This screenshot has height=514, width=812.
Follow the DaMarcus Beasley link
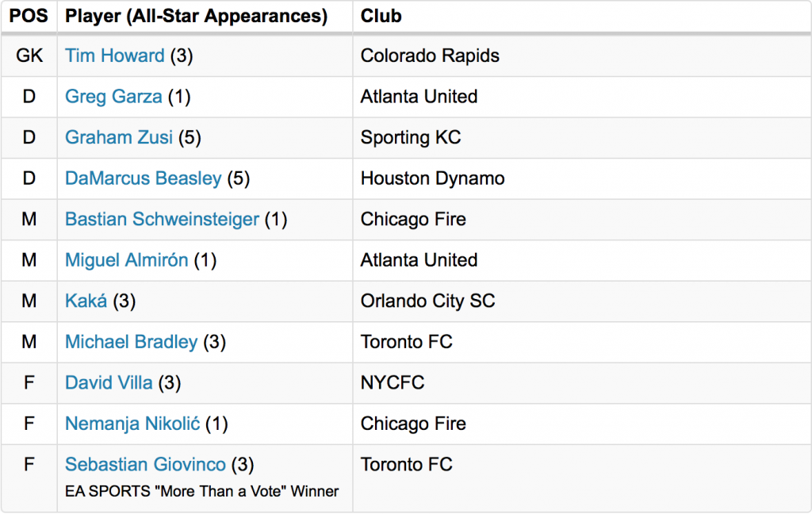pos(143,178)
